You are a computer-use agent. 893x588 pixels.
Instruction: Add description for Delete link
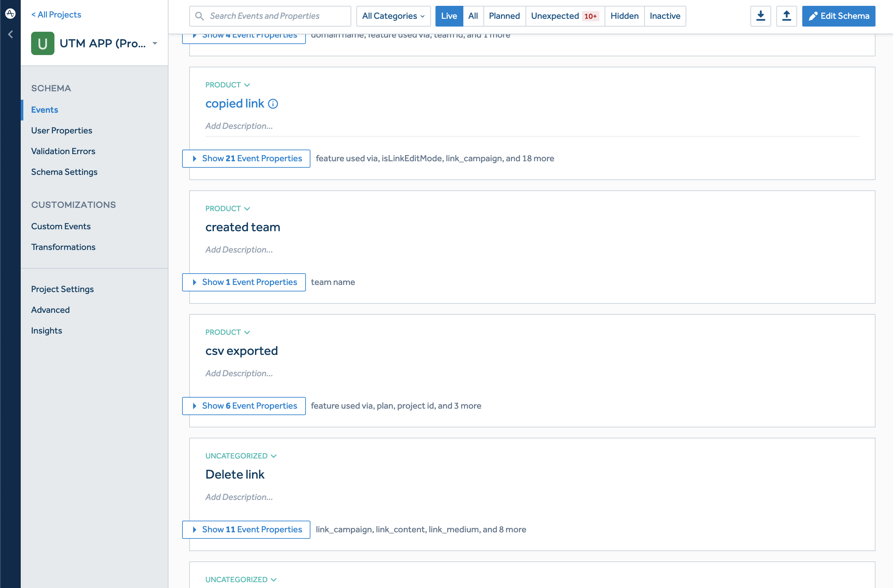pyautogui.click(x=239, y=497)
